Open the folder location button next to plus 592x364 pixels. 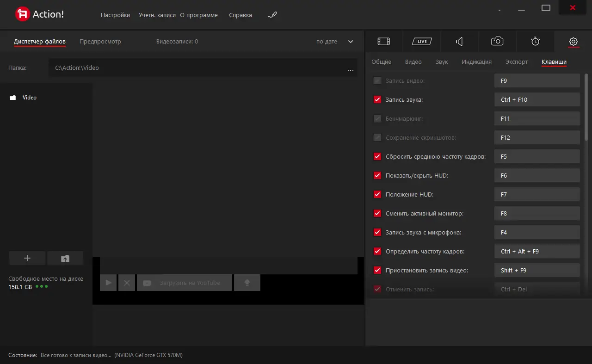click(65, 258)
